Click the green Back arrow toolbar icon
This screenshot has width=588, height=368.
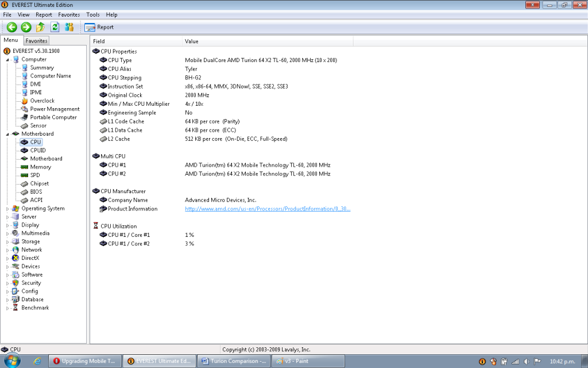coord(12,27)
